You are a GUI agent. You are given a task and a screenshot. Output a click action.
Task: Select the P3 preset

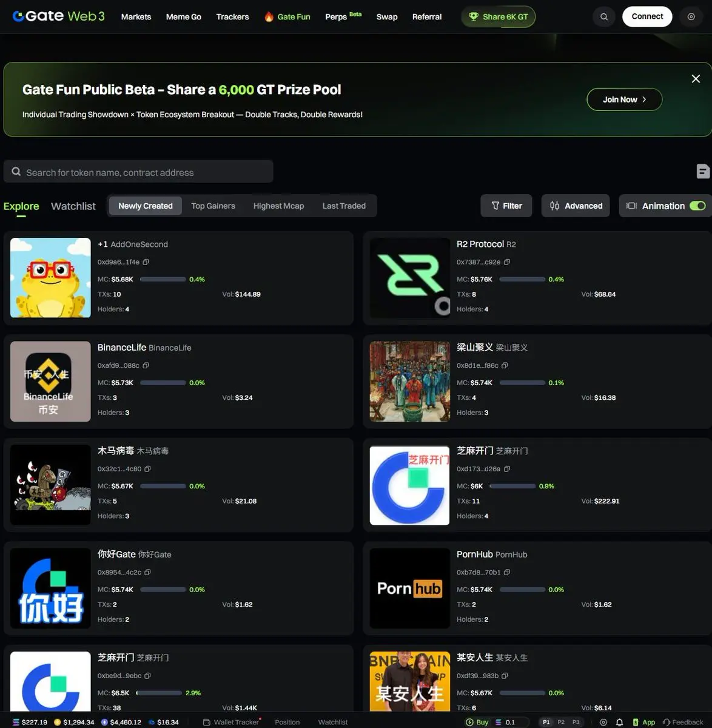pyautogui.click(x=576, y=722)
